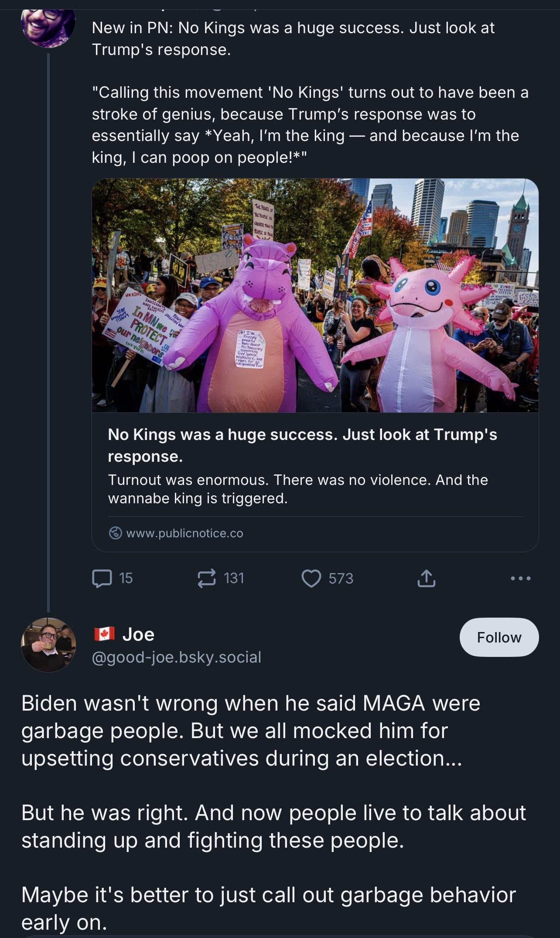Tap the repost arrows icon
The width and height of the screenshot is (560, 938).
click(207, 578)
